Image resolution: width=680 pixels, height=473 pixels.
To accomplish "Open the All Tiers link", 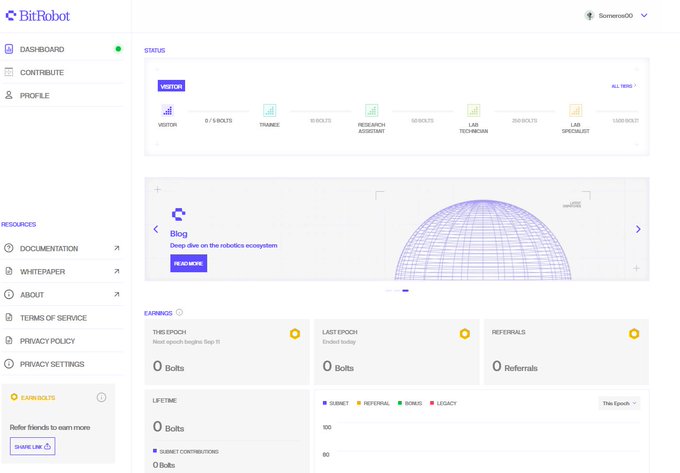I will [x=624, y=86].
